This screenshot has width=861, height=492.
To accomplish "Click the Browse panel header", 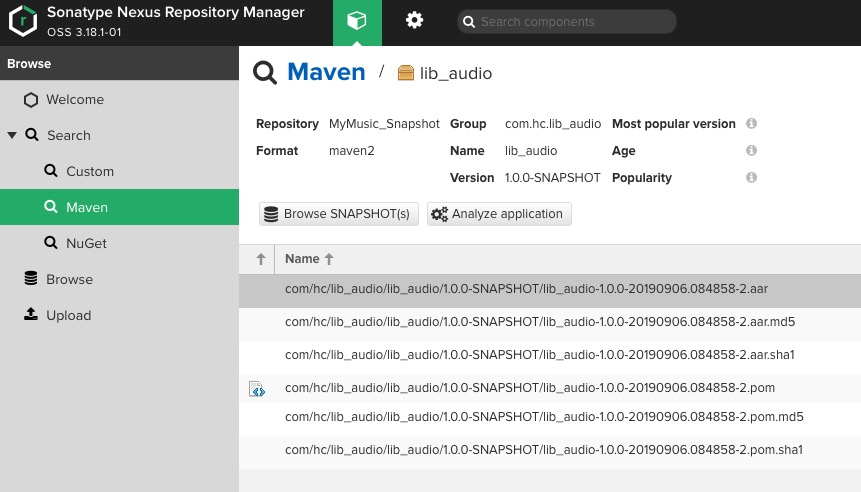I will [119, 63].
